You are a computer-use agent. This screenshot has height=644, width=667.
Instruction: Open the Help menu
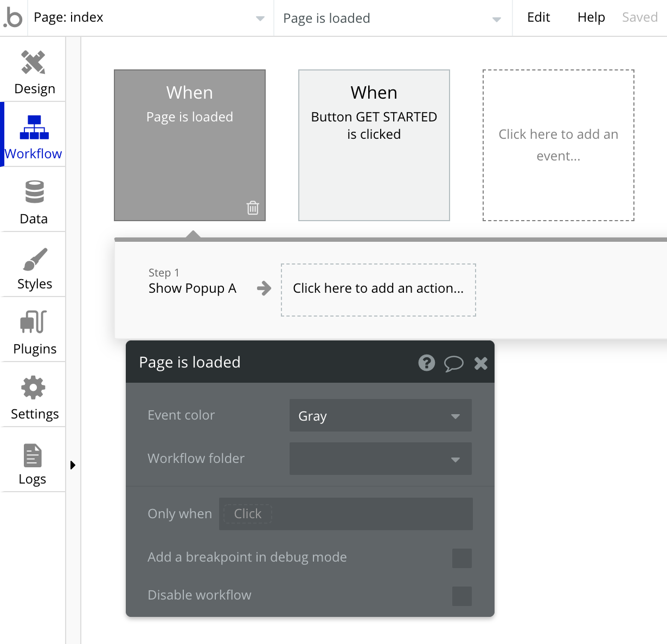[591, 17]
